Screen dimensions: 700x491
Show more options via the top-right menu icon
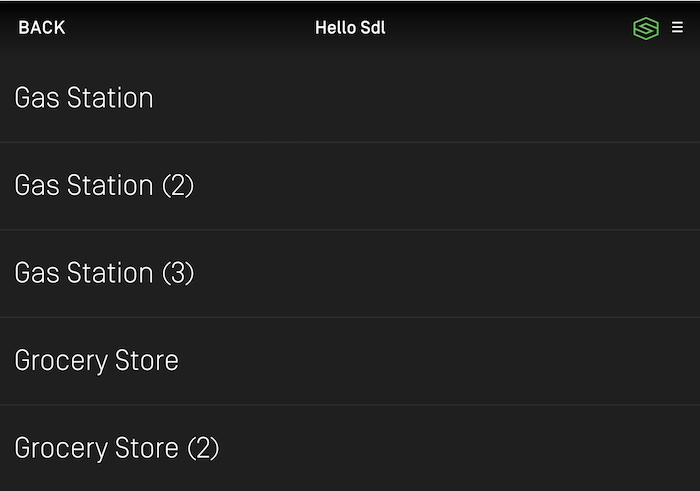click(678, 28)
